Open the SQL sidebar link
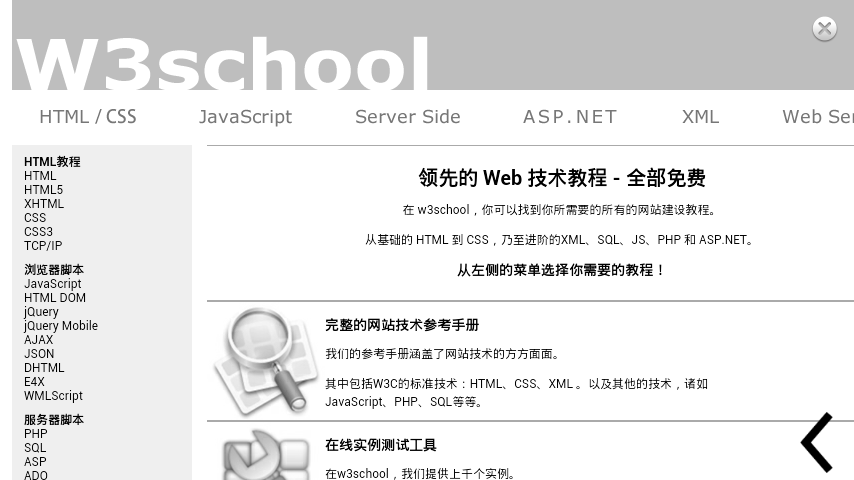 point(35,448)
